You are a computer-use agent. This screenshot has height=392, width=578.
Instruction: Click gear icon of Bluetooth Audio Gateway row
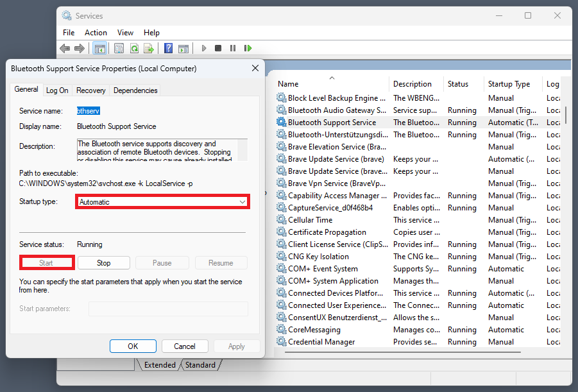(281, 110)
